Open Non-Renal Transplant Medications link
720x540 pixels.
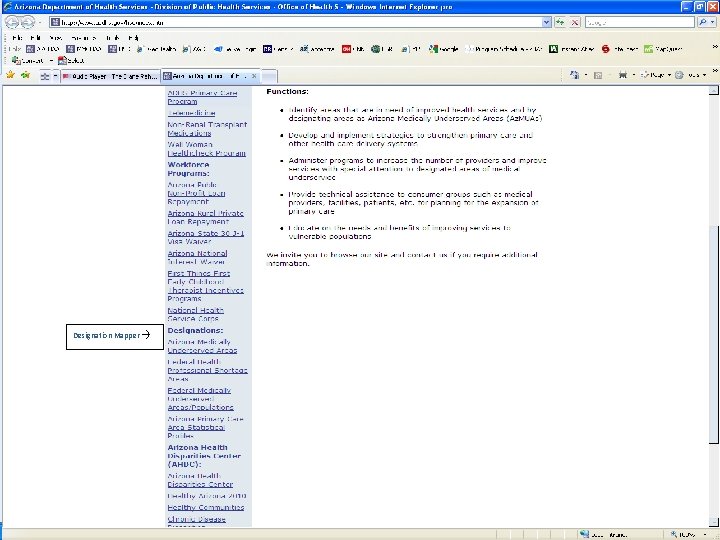(207, 129)
